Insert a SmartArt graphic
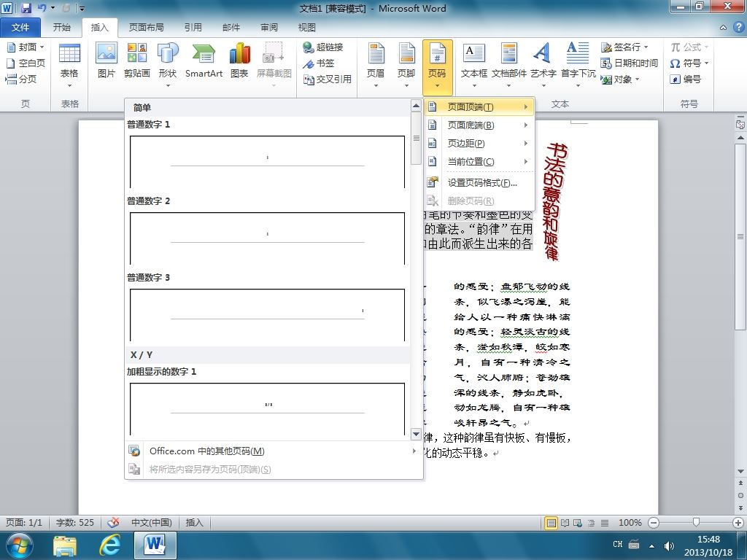 [x=204, y=61]
